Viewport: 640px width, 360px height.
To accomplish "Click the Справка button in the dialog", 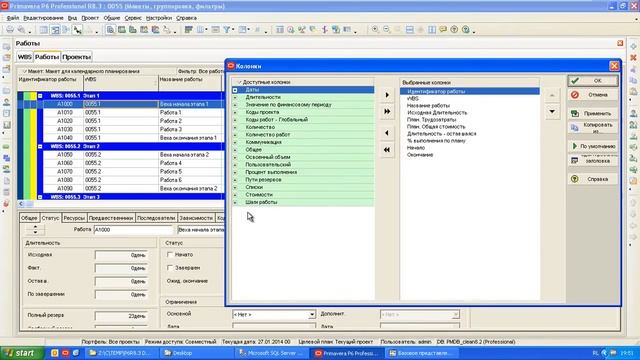I will tap(592, 179).
